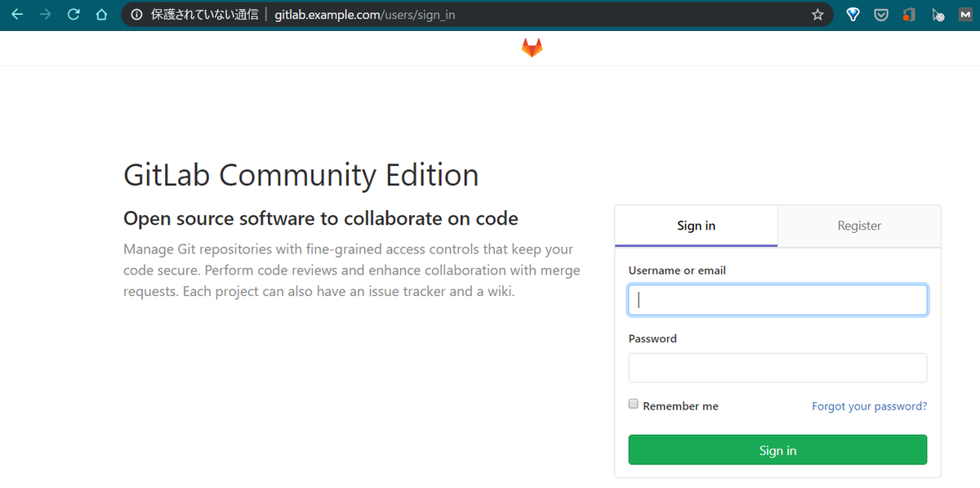
Task: Bookmark this page with the star icon
Action: pos(817,14)
